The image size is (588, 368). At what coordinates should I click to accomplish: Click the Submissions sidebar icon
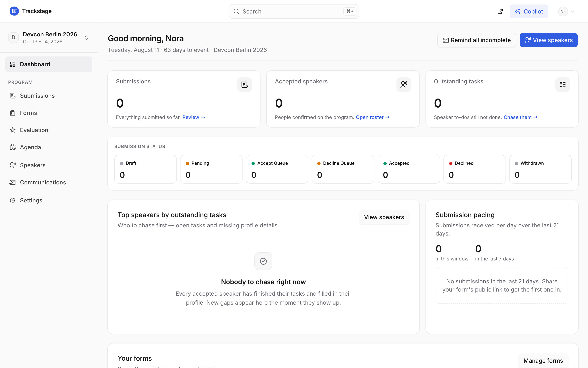13,96
